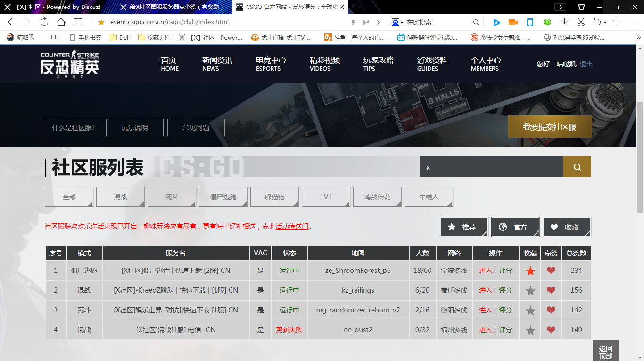The width and height of the screenshot is (644, 361).
Task: Reload the page with the refresh icon
Action: [x=44, y=22]
